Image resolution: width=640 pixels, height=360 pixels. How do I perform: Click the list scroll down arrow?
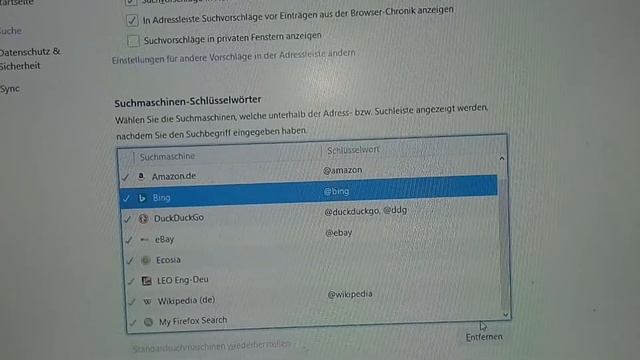click(x=505, y=315)
